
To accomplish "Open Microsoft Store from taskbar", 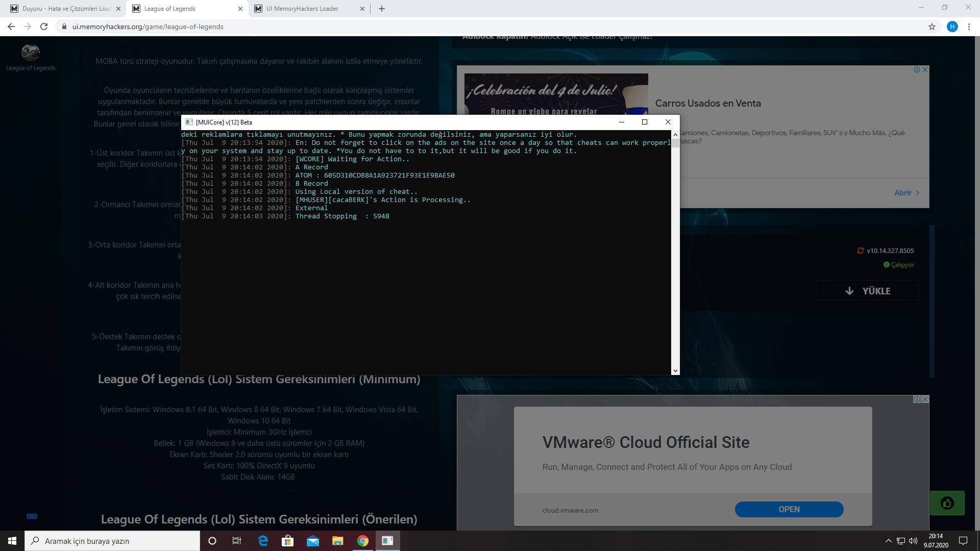I will coord(287,541).
